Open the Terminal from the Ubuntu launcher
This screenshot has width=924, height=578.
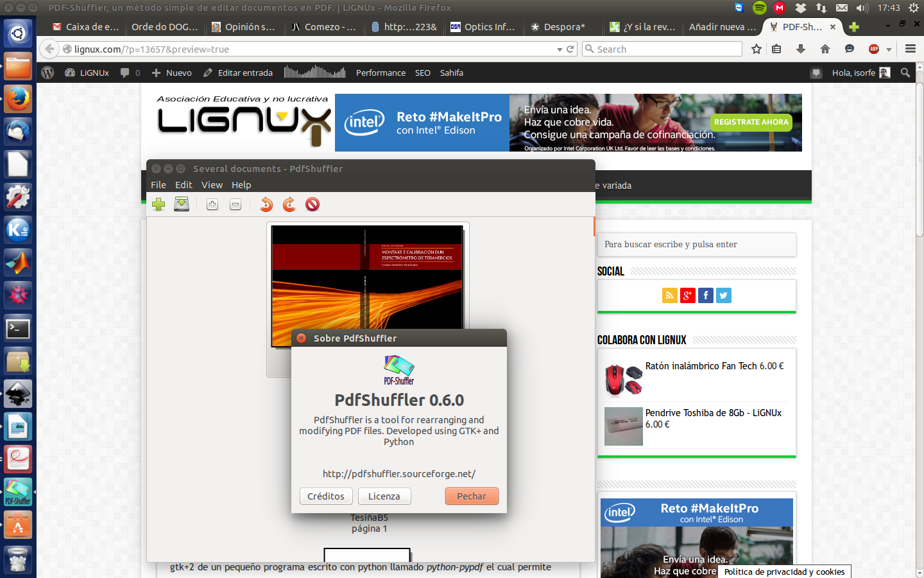click(18, 328)
